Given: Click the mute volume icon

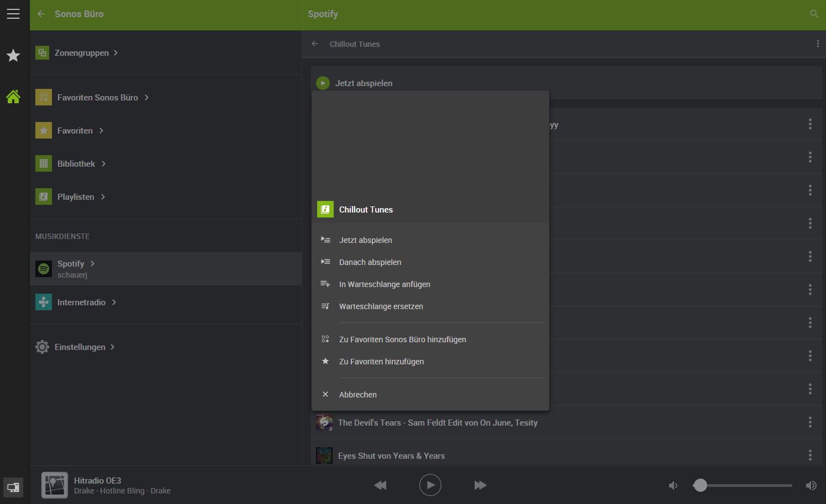Looking at the screenshot, I should (x=673, y=485).
